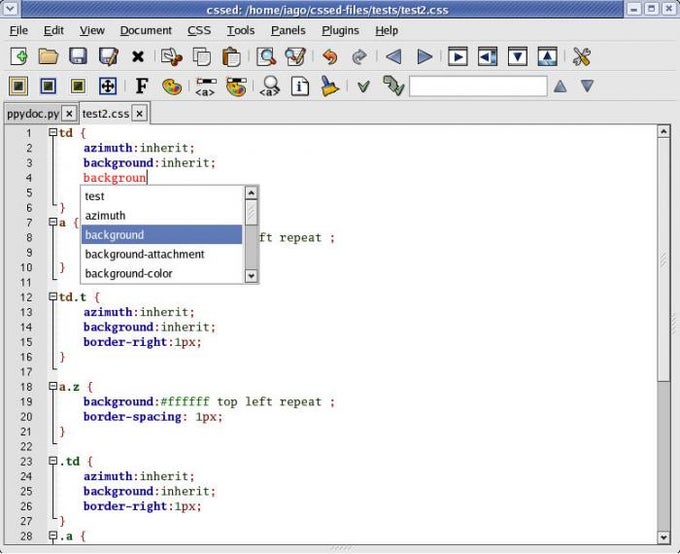Screen dimensions: 680x554
Task: Click the first <a> link styles icon
Action: coord(205,87)
